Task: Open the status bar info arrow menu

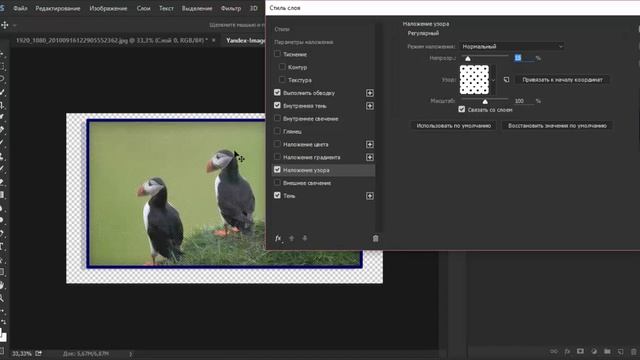Action: click(131, 354)
